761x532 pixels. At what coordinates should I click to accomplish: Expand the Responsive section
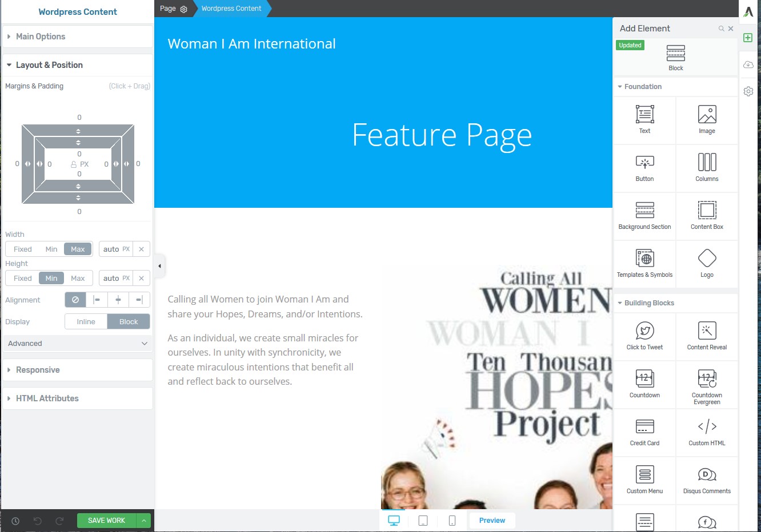pos(78,370)
